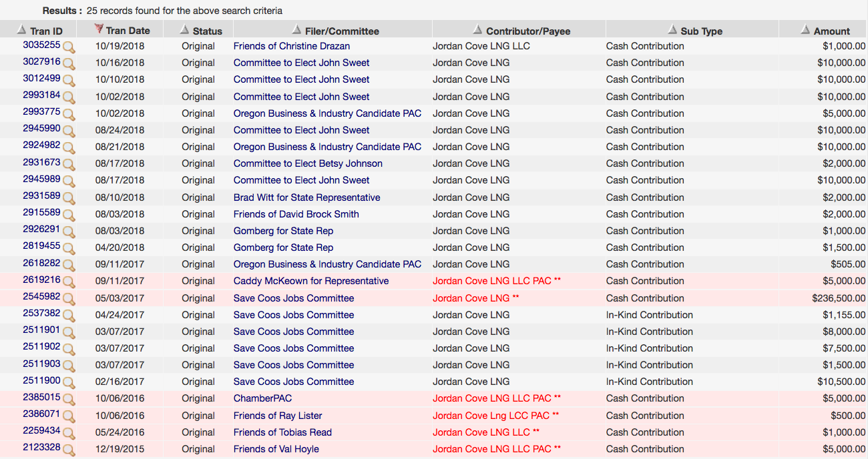Screen dimensions: 868x459
Task: Open Gomberg for State Rep link dated 04/20/2018
Action: coord(283,248)
